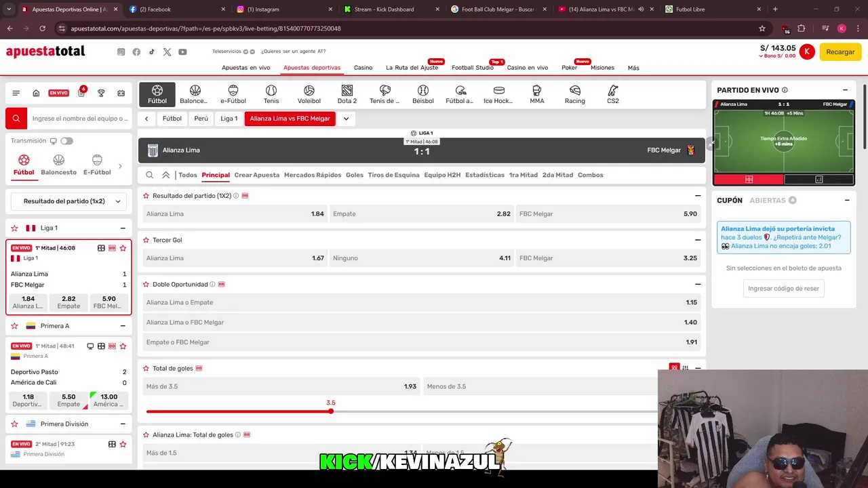The width and height of the screenshot is (868, 488).
Task: Collapse the Resultado del partido (1X2) market
Action: (x=698, y=196)
